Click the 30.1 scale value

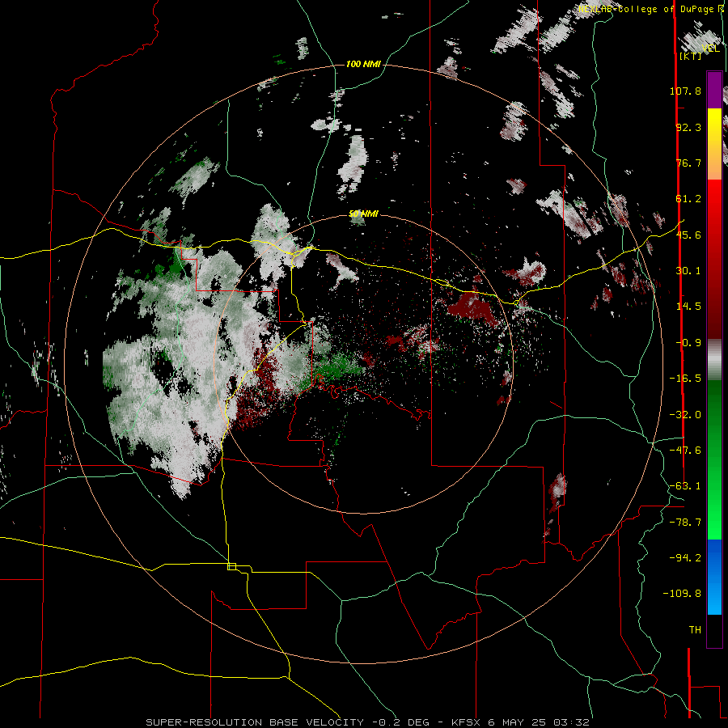click(688, 271)
